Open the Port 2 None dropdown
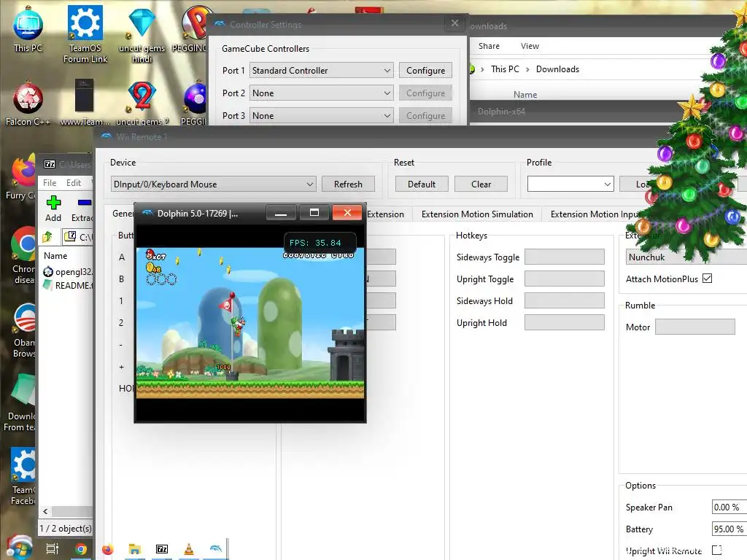This screenshot has height=560, width=747. tap(322, 93)
